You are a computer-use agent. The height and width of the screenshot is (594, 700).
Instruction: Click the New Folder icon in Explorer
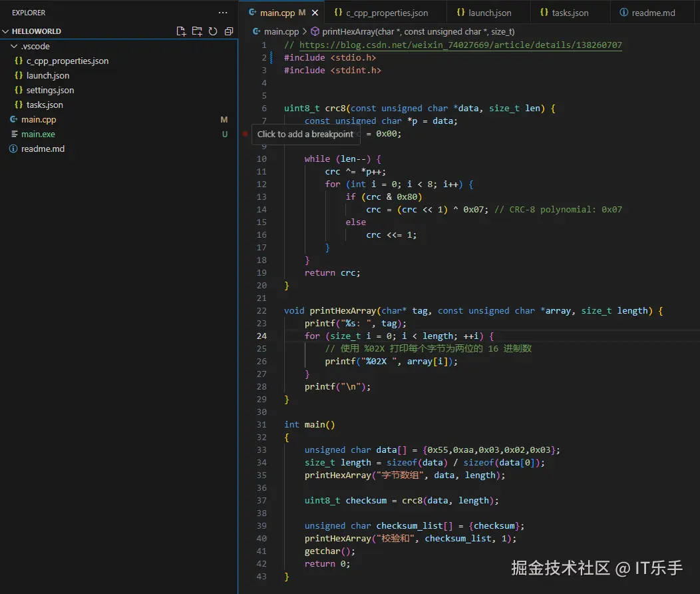point(197,31)
